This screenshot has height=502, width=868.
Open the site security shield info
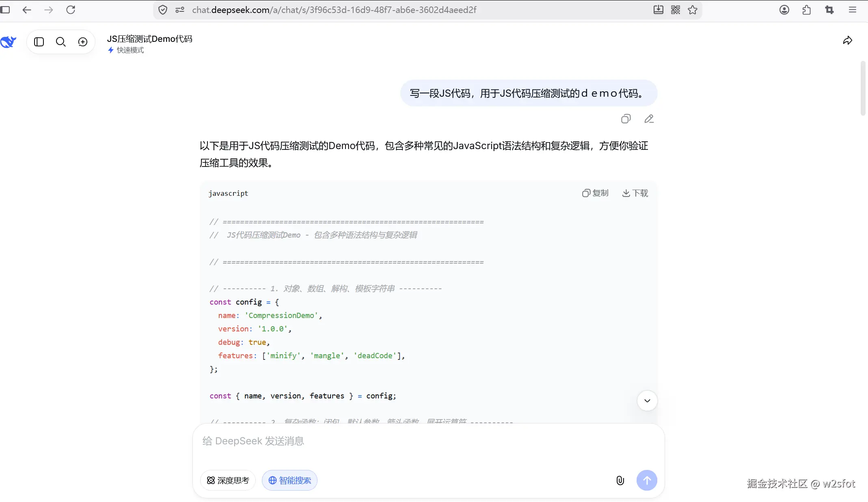pos(163,10)
